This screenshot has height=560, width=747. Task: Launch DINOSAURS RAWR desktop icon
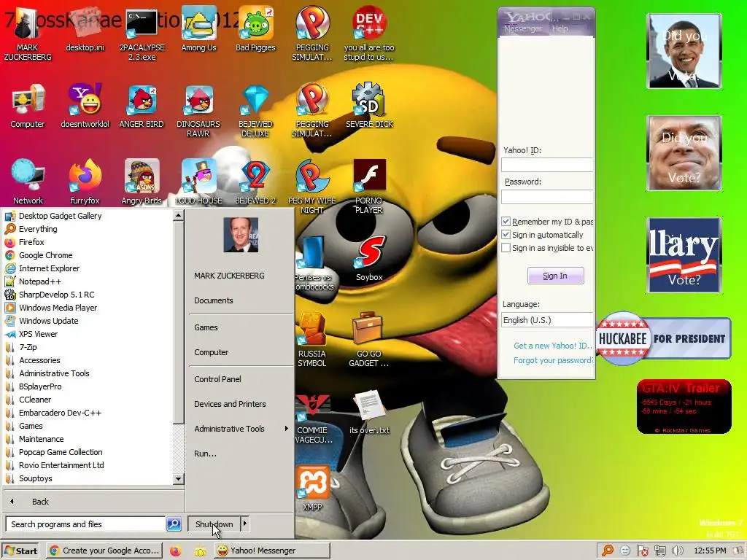click(198, 111)
